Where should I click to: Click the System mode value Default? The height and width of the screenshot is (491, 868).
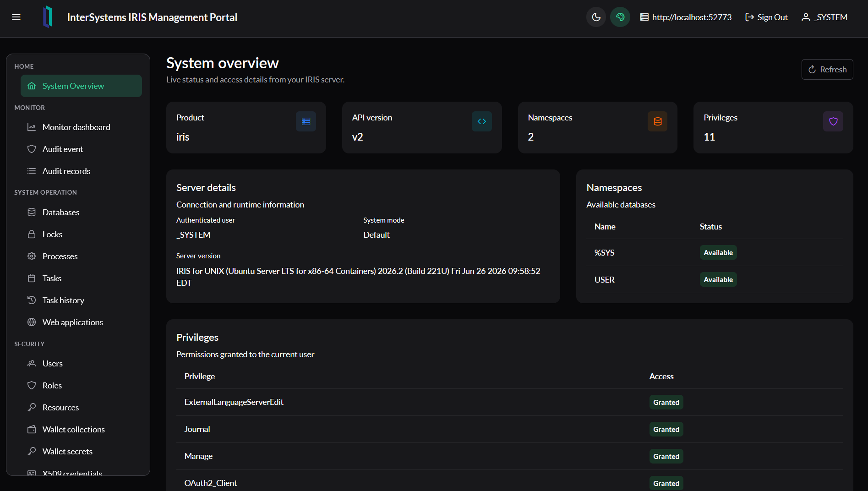click(x=377, y=235)
